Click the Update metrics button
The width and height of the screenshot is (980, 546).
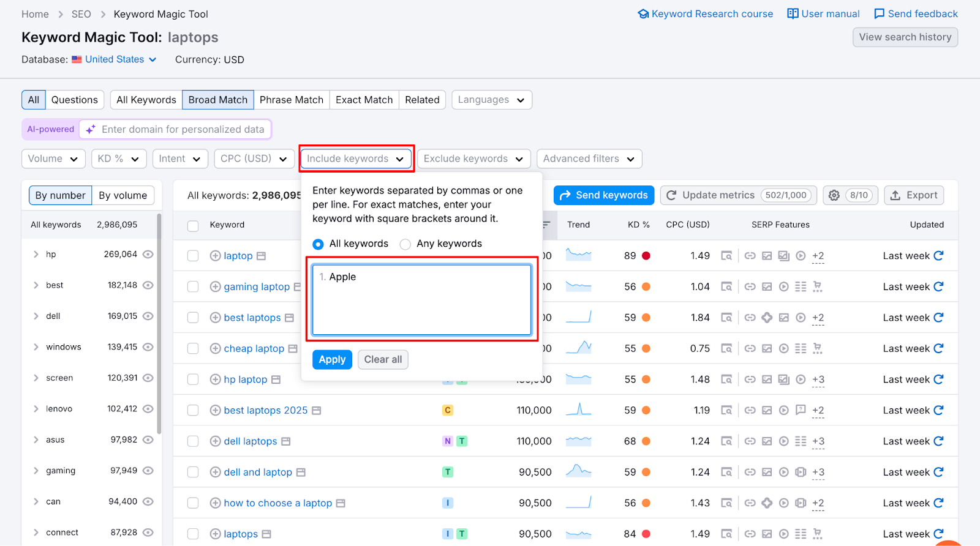pos(739,195)
